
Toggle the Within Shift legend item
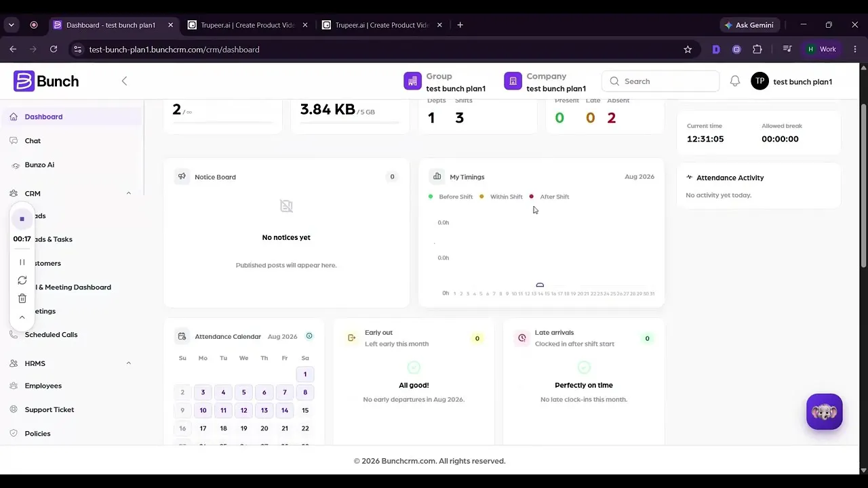pos(501,197)
